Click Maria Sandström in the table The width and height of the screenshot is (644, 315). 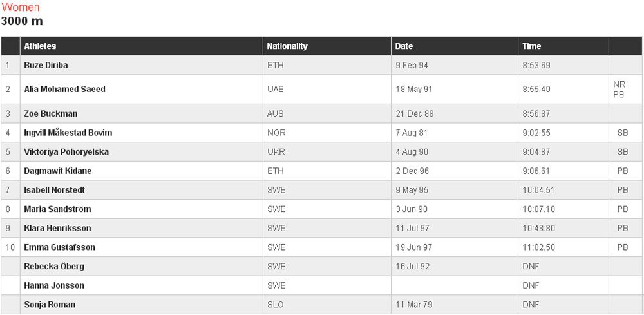click(x=57, y=209)
